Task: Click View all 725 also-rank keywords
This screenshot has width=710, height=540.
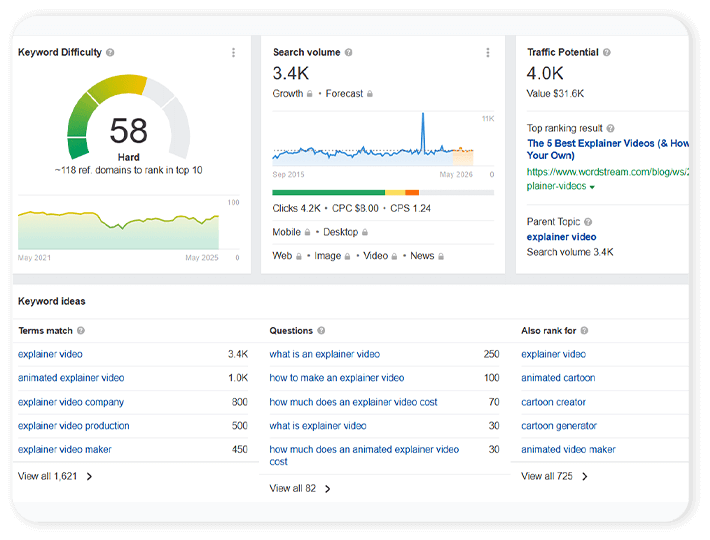Action: click(x=547, y=476)
